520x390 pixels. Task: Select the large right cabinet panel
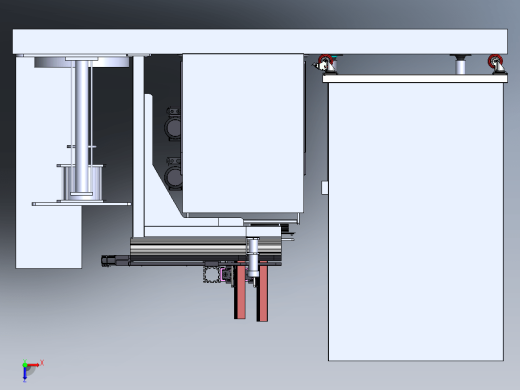pyautogui.click(x=416, y=222)
